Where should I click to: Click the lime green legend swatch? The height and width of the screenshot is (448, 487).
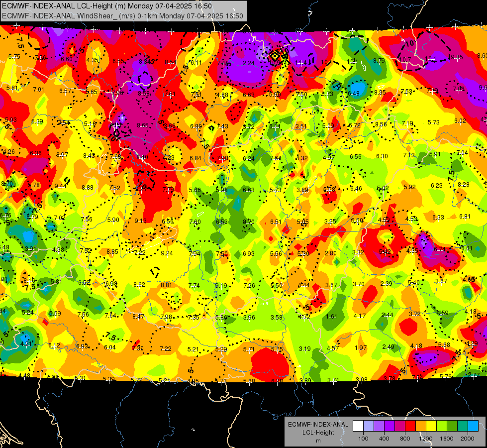pos(442,426)
